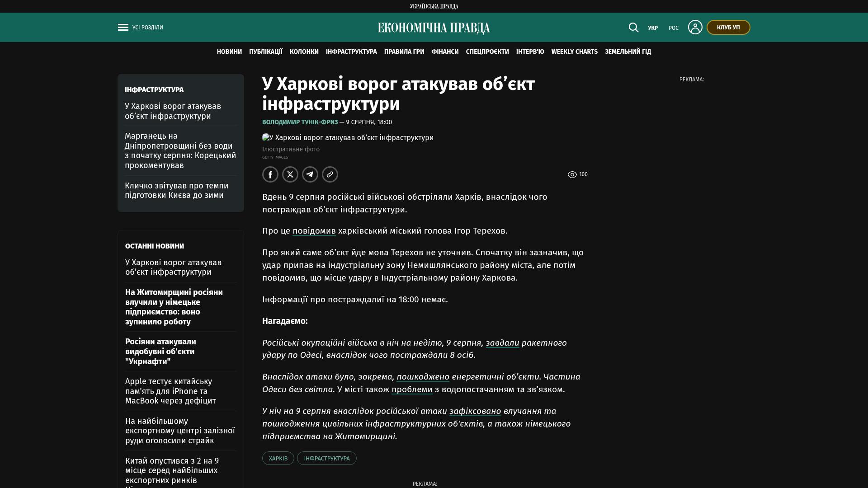Click the GETTY IMAGES credit text
The width and height of the screenshot is (868, 488).
pos(275,158)
